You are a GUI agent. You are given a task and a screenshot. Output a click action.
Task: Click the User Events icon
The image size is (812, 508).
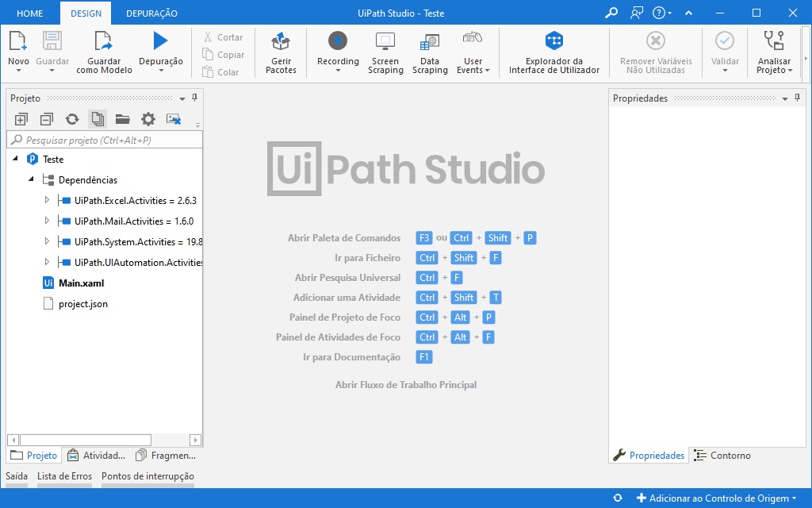(473, 37)
